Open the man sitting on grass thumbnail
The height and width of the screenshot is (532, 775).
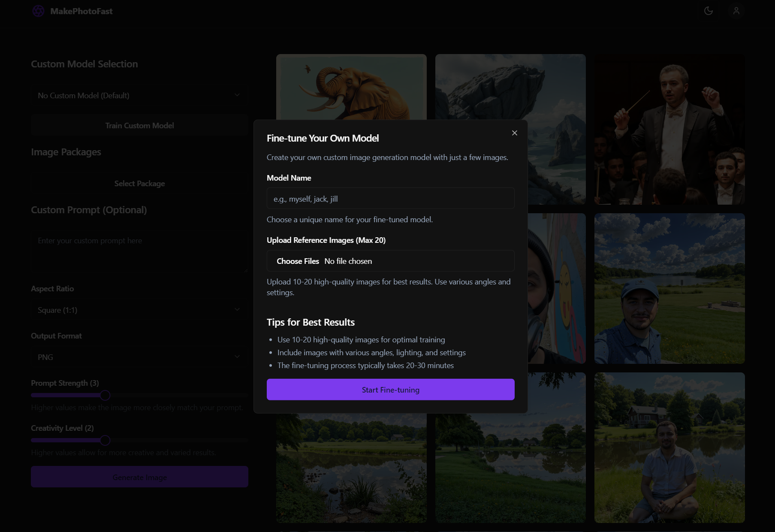click(x=669, y=447)
